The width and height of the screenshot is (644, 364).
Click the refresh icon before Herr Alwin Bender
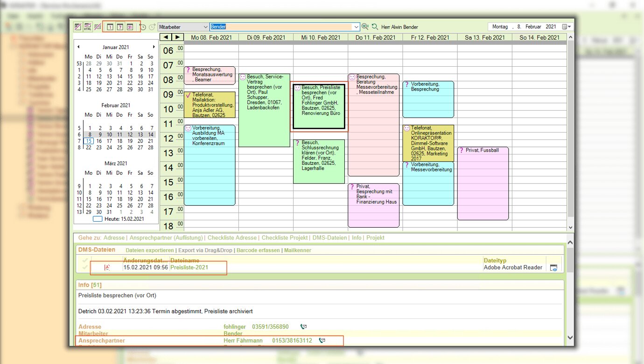375,27
